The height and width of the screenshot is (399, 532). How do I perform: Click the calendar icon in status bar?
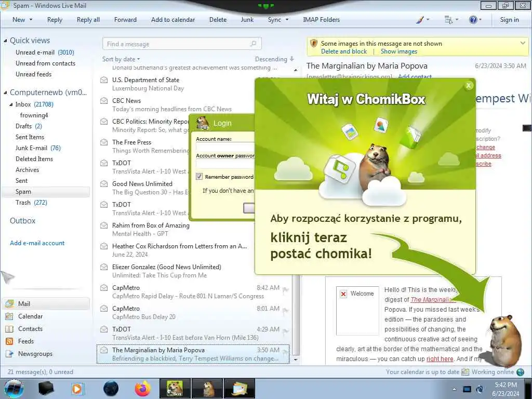tap(465, 372)
